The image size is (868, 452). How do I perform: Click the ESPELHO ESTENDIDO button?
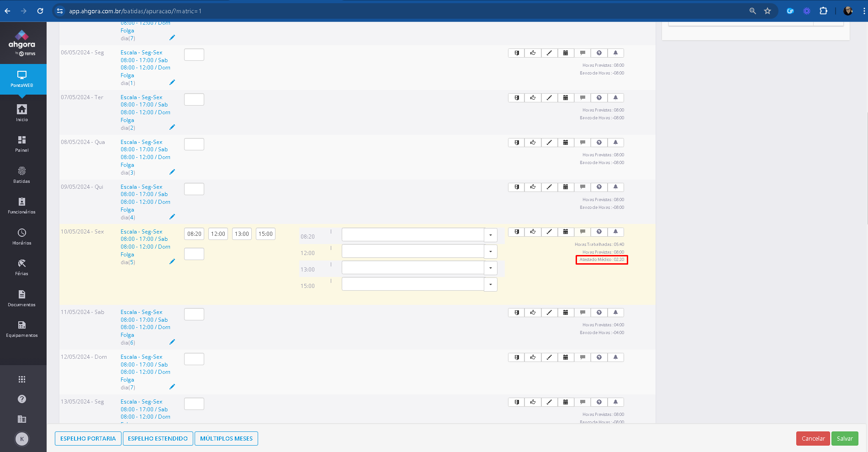[158, 438]
